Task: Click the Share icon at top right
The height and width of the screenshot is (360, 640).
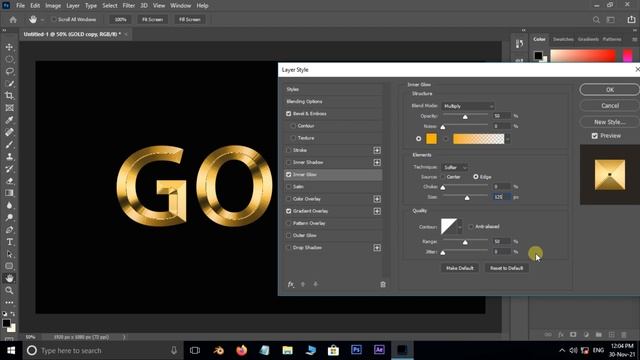Action: coord(631,20)
